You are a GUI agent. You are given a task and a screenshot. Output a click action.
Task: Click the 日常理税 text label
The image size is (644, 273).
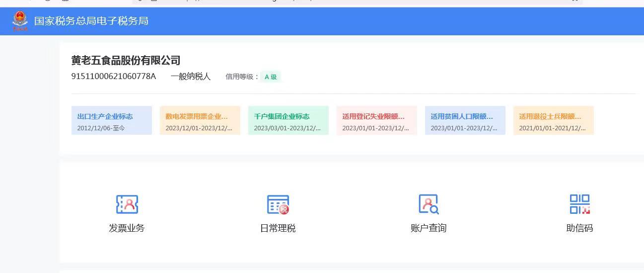278,228
